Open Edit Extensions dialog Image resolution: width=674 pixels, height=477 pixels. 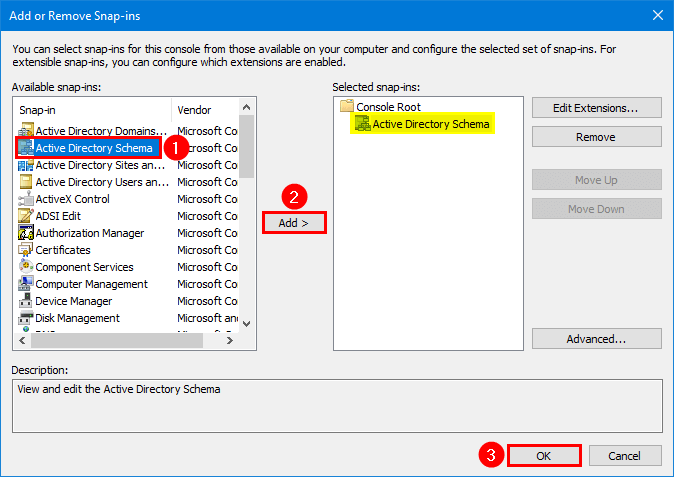596,108
